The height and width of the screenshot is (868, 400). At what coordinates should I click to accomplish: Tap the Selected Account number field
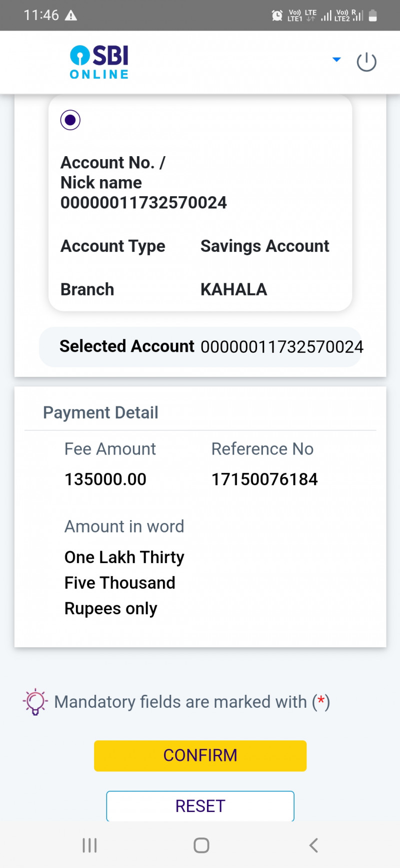click(x=281, y=347)
